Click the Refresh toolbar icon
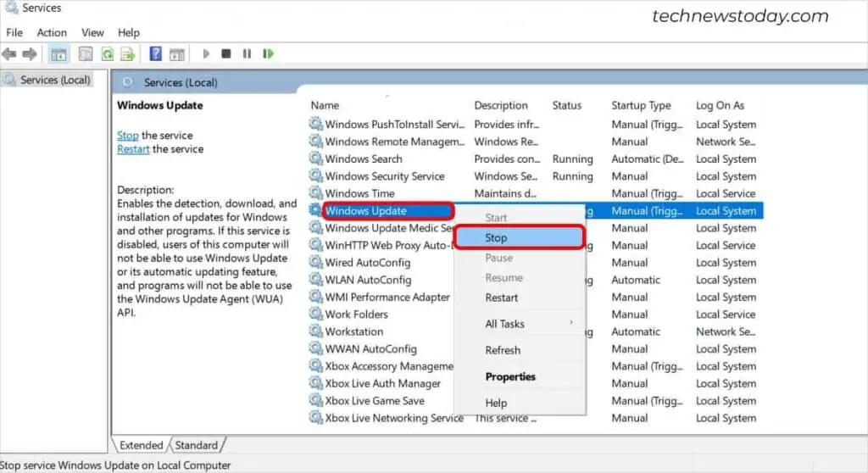Viewport: 868px width, 473px height. [107, 53]
